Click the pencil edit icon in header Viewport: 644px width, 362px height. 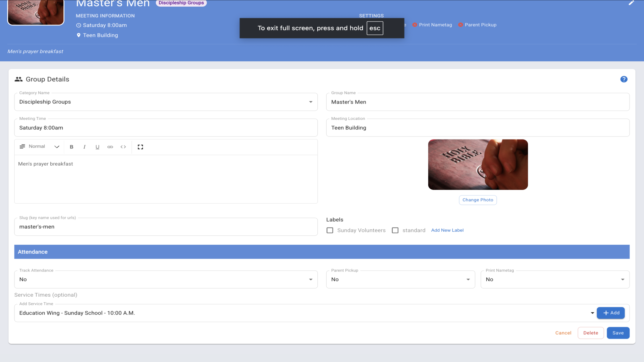pyautogui.click(x=631, y=3)
